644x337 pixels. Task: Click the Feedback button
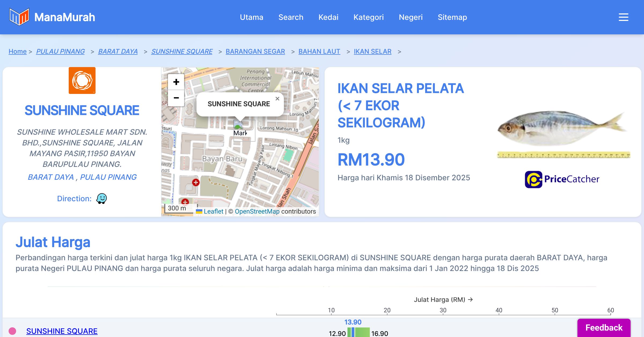tap(604, 327)
